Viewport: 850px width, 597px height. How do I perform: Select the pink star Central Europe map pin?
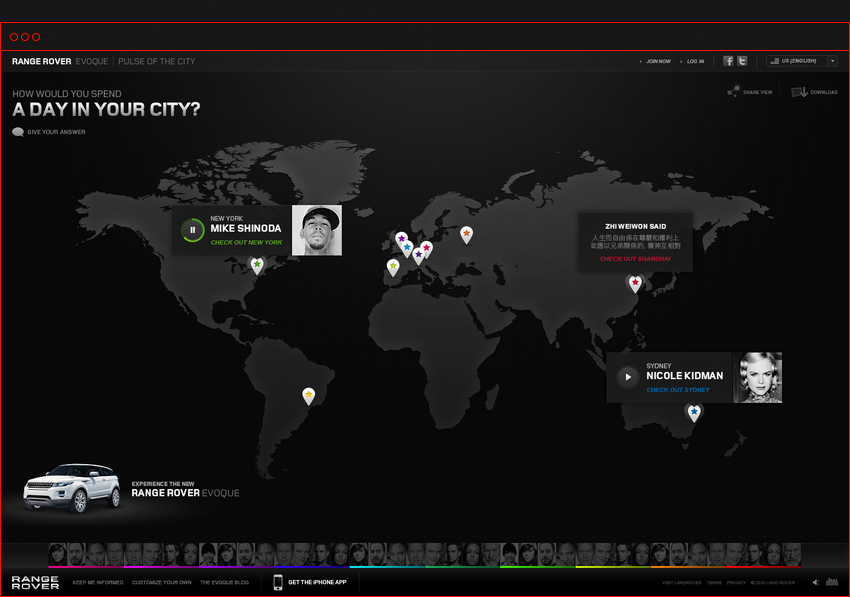[427, 249]
